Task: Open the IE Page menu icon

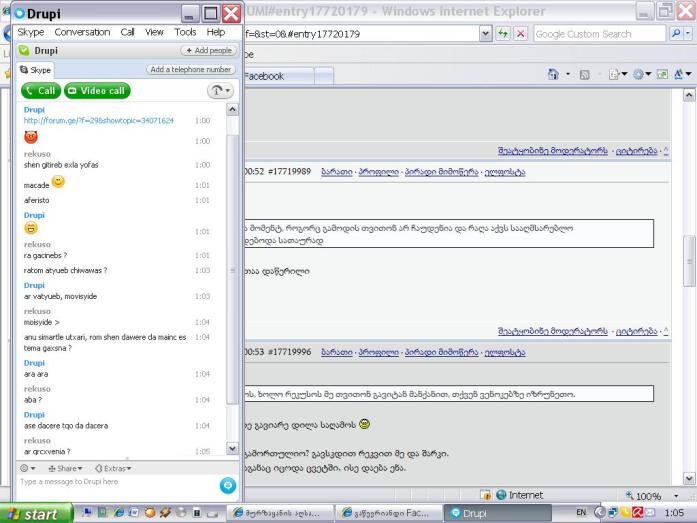Action: coord(618,75)
